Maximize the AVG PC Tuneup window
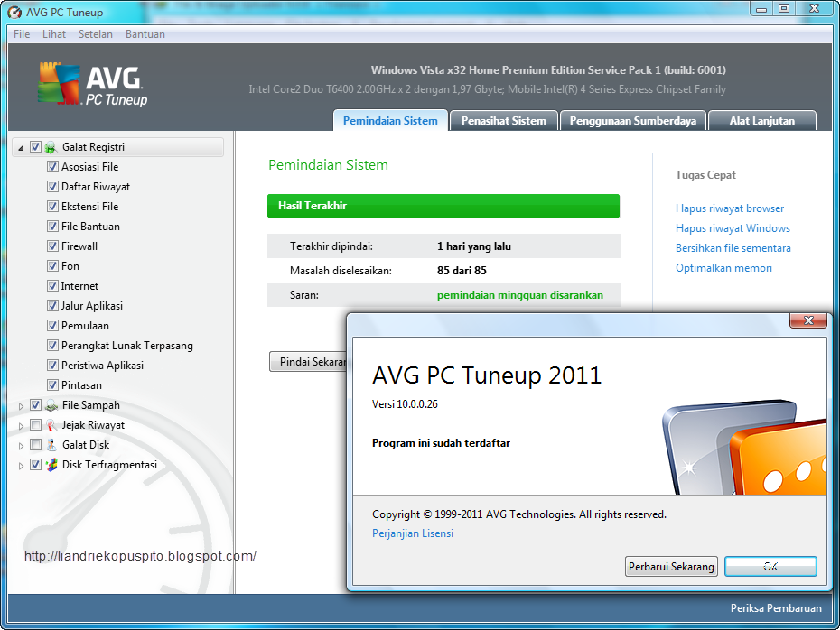 [x=784, y=8]
